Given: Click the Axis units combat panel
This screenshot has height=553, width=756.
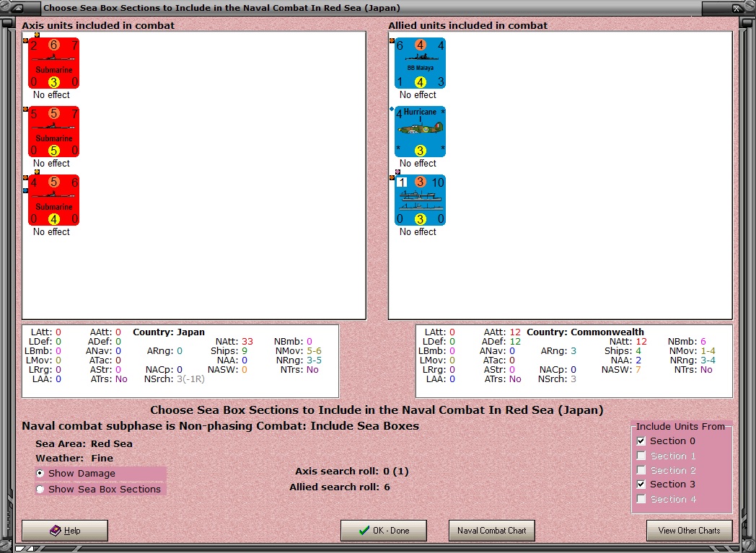Looking at the screenshot, I should click(216, 274).
